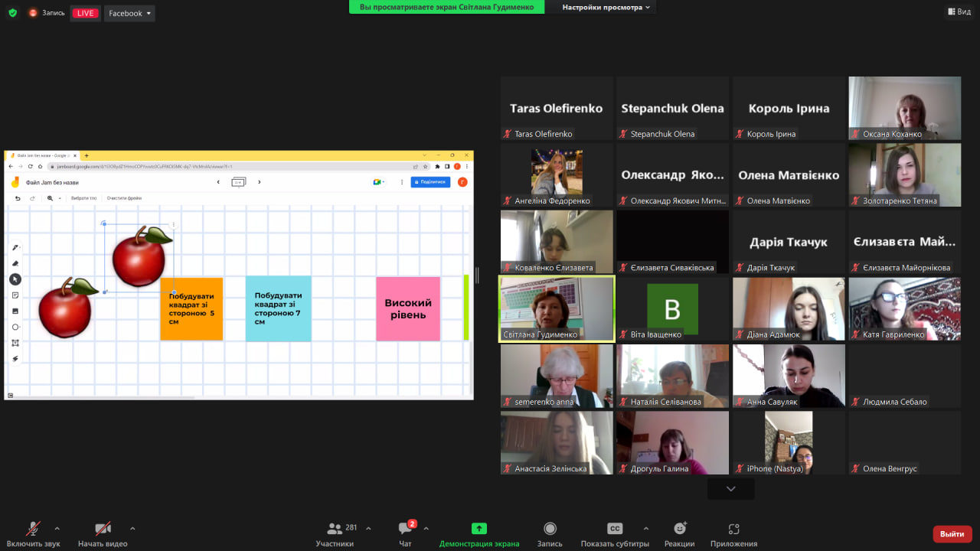Open the Настройки просмотра dropdown
This screenshot has height=551, width=980.
tap(606, 7)
